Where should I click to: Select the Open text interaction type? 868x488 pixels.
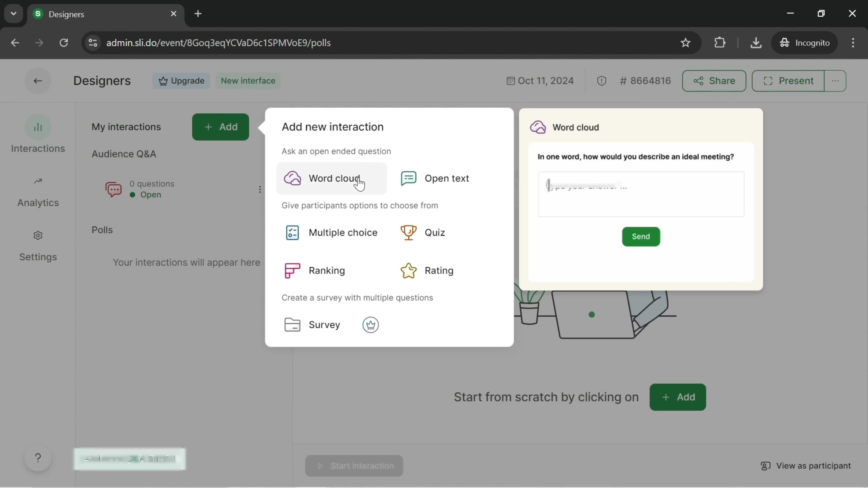447,178
